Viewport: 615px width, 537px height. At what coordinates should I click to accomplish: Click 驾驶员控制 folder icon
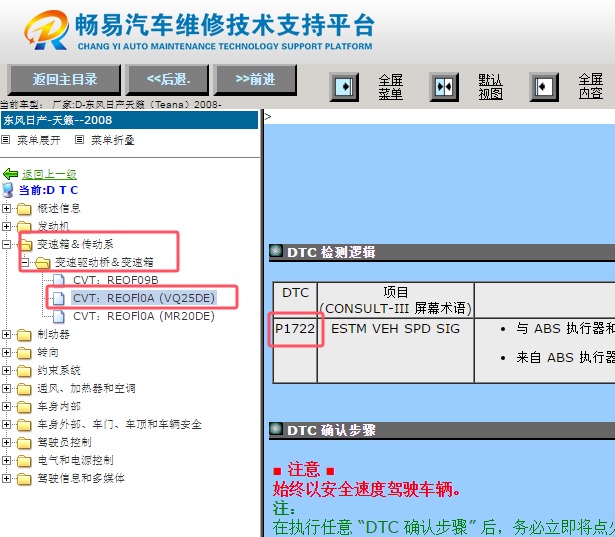pyautogui.click(x=24, y=443)
